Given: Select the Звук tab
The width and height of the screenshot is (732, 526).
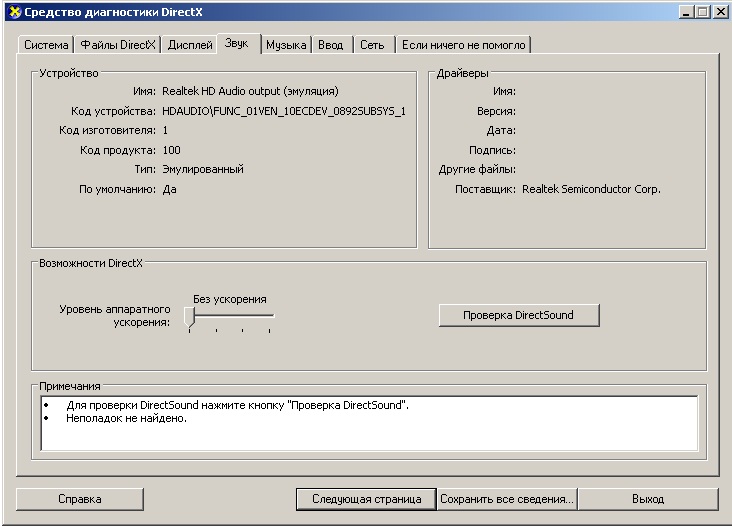Looking at the screenshot, I should 237,43.
